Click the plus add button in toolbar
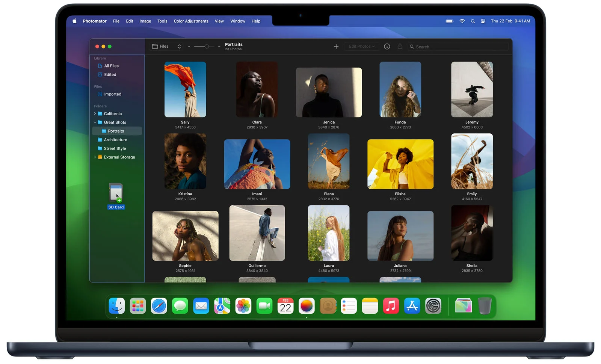Viewport: 601px width, 364px height. [336, 47]
